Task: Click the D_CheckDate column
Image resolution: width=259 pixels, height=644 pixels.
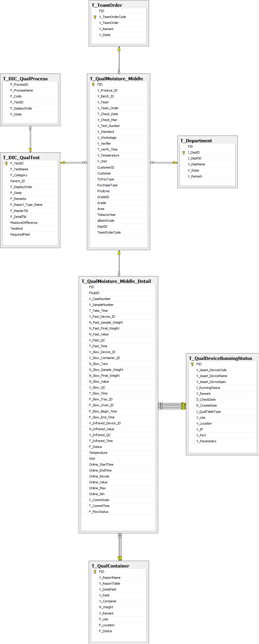Action: coord(223,400)
